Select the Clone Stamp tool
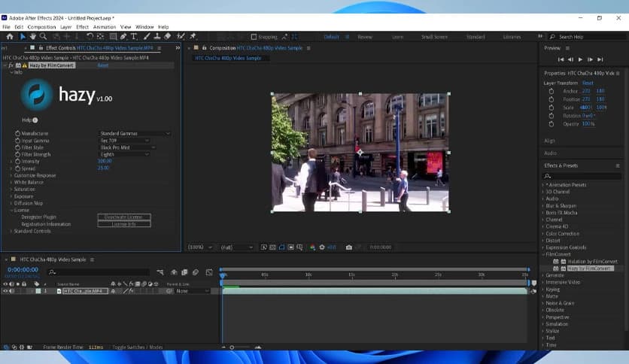 [x=157, y=37]
